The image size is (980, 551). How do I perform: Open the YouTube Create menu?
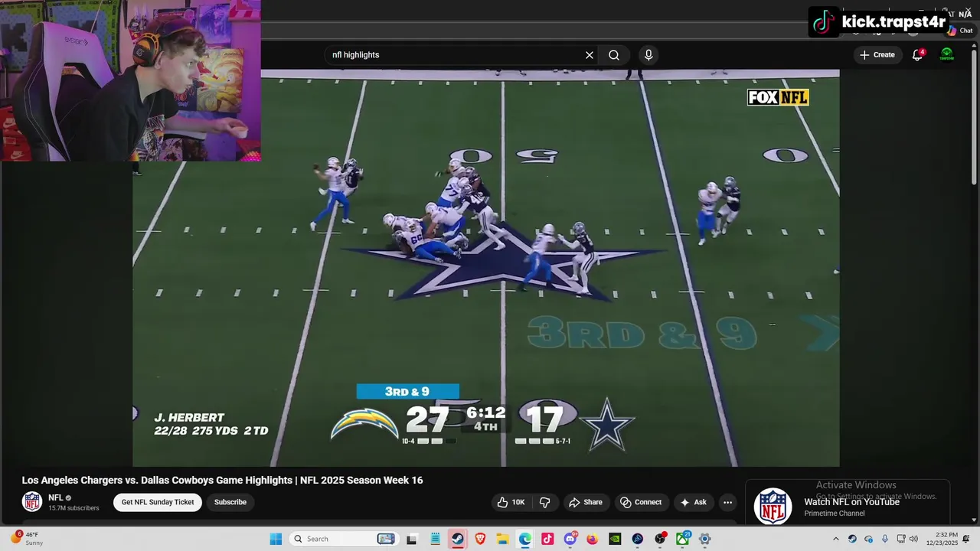pyautogui.click(x=877, y=55)
